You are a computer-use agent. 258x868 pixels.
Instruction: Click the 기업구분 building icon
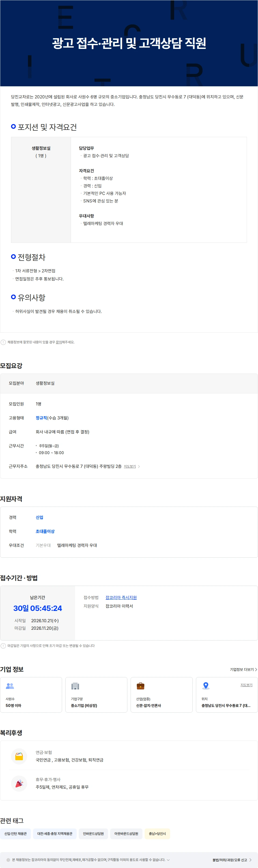(75, 686)
